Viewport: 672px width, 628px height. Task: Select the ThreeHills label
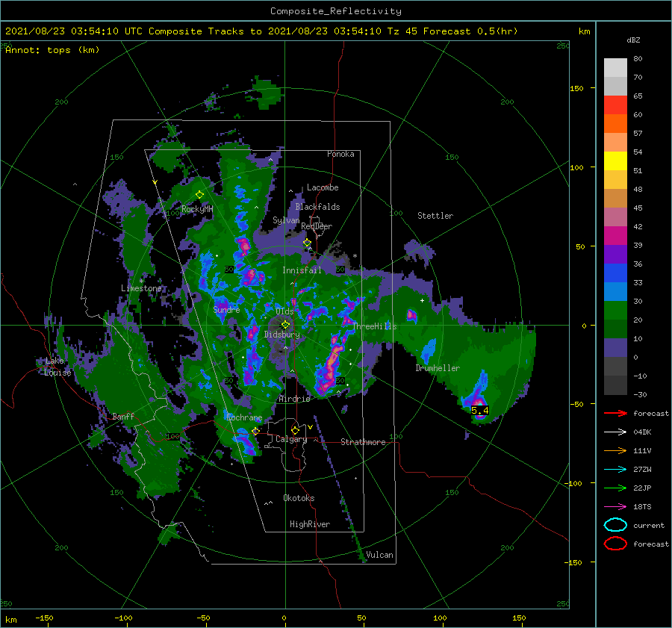[375, 326]
